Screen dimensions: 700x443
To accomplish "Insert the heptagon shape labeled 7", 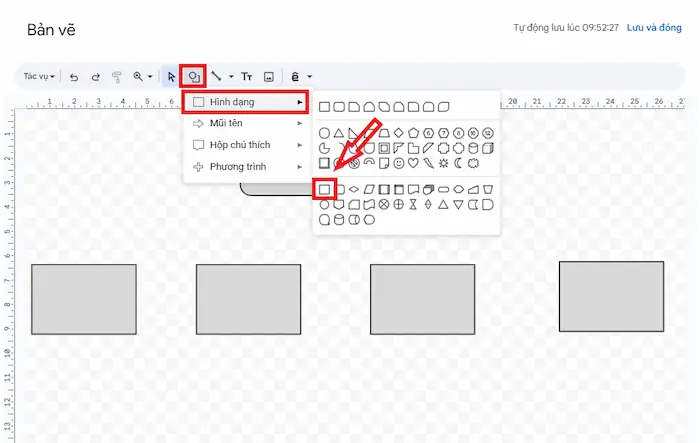I will pos(443,133).
